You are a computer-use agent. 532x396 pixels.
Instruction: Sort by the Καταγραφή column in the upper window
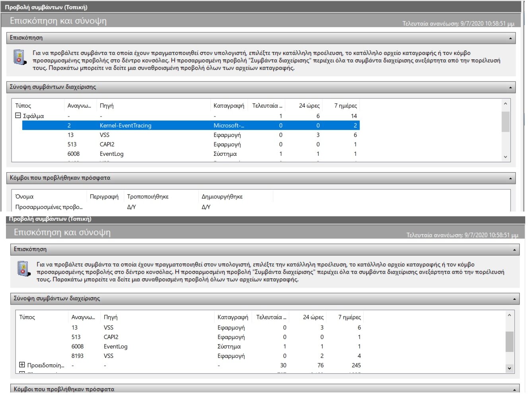(229, 106)
